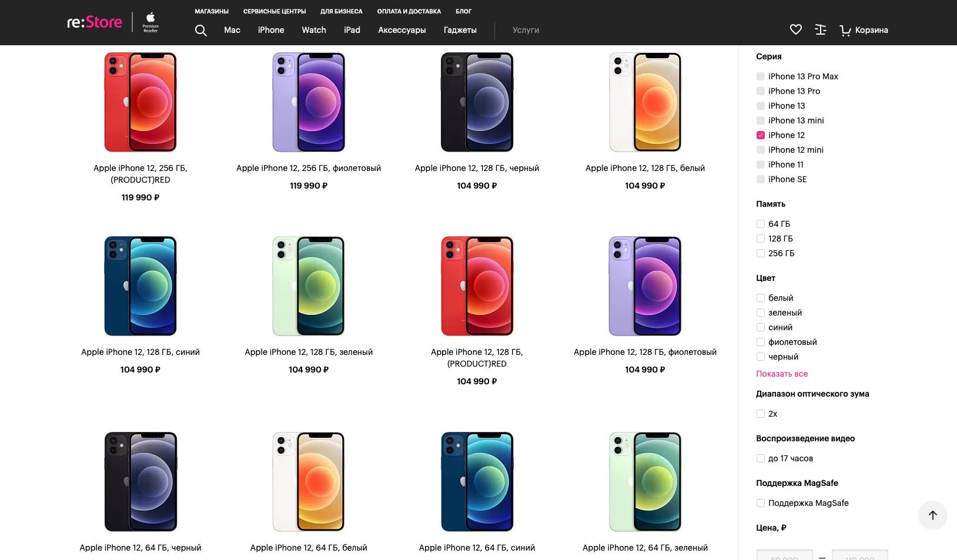
Task: Go to Магазины page
Action: point(212,11)
